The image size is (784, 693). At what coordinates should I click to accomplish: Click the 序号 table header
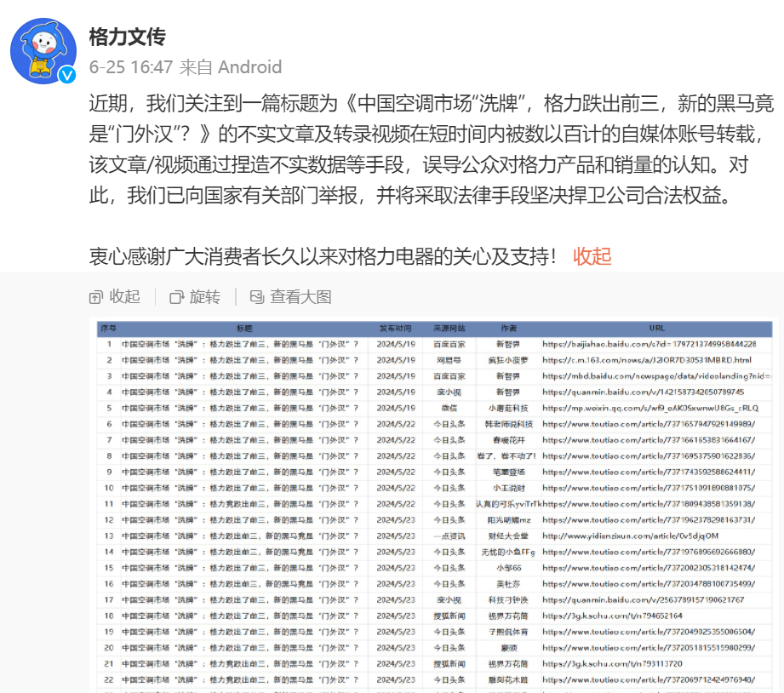point(108,329)
